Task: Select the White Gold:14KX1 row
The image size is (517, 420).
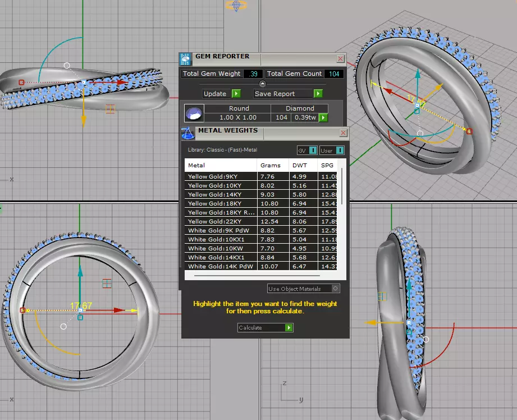Action: (261, 257)
